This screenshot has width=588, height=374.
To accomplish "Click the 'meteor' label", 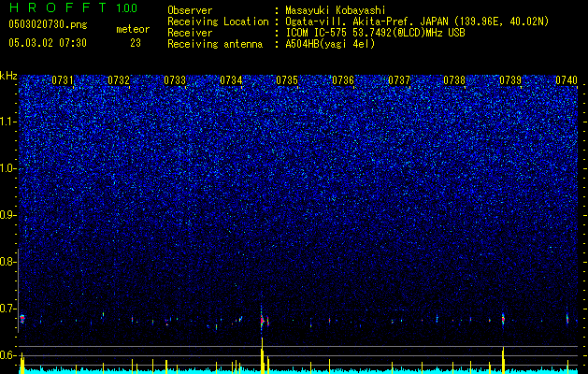I will [133, 29].
